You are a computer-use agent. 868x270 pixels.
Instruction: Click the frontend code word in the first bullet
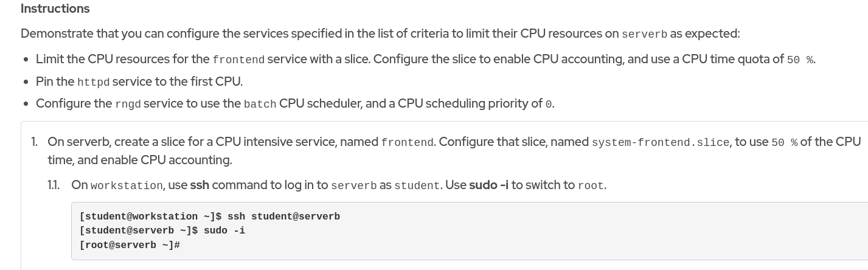[238, 60]
